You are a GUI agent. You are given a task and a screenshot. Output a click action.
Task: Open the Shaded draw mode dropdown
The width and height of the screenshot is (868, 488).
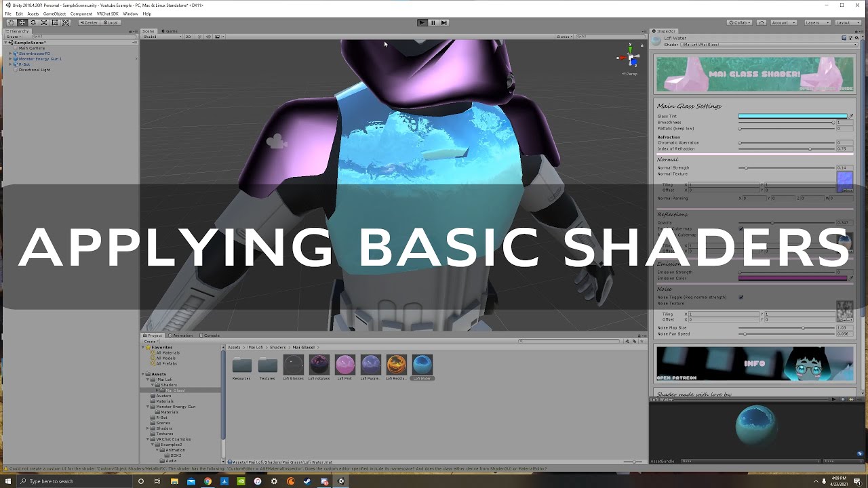[162, 37]
